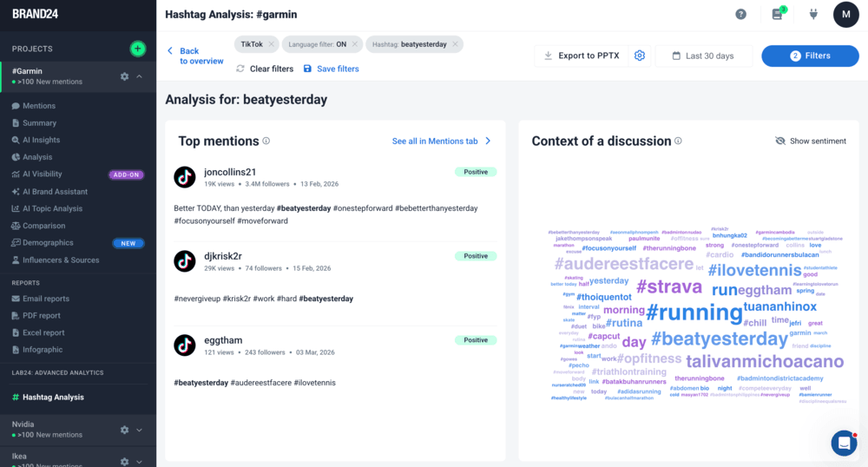Open the live chat bubble icon
This screenshot has width=868, height=467.
(843, 443)
